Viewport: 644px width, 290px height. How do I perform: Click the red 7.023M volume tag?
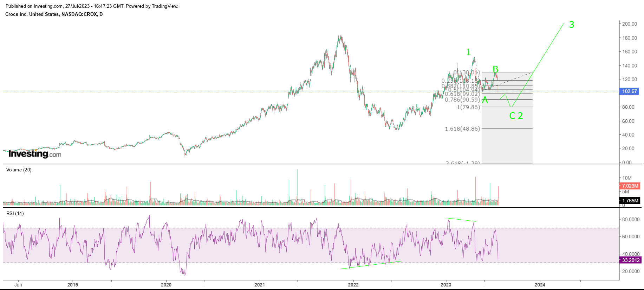coord(630,186)
